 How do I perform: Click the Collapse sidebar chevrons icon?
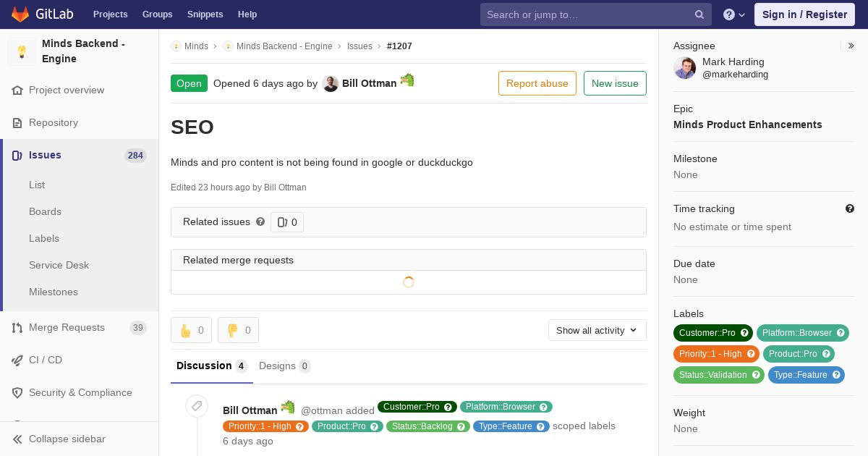[17, 439]
